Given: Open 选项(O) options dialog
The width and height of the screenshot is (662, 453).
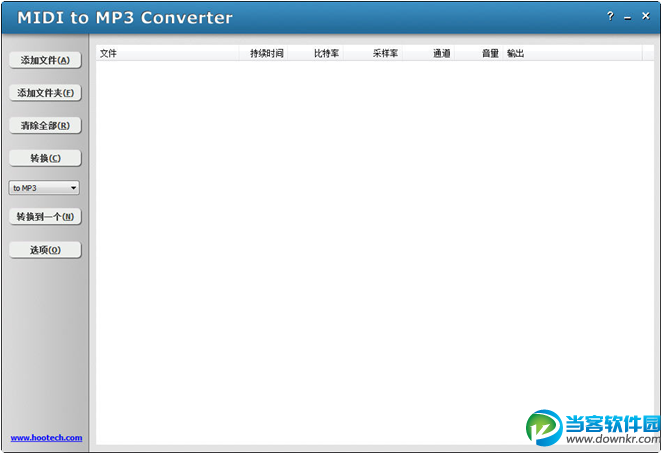Looking at the screenshot, I should (x=45, y=250).
